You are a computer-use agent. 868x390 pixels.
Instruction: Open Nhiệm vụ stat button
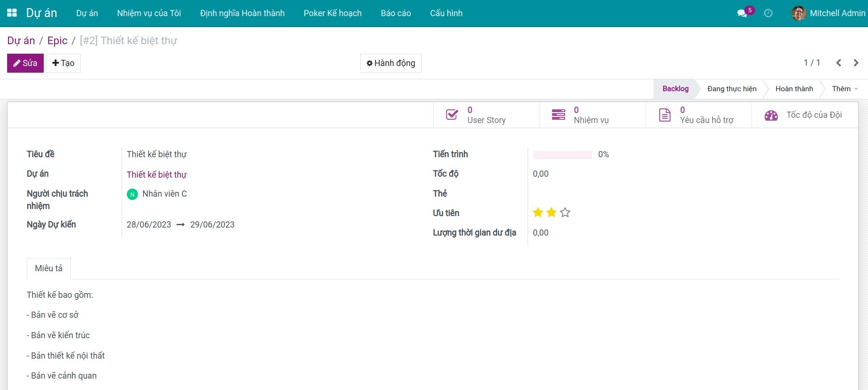592,115
